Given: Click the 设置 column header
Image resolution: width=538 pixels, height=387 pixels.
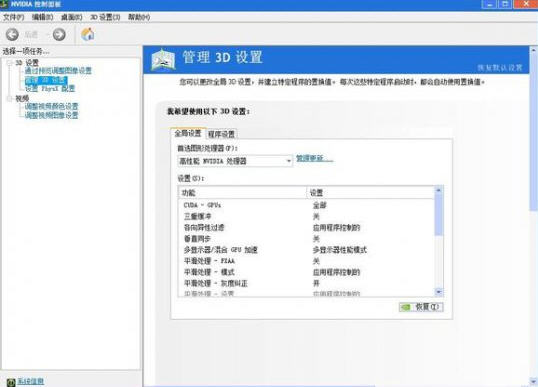Looking at the screenshot, I should click(371, 193).
